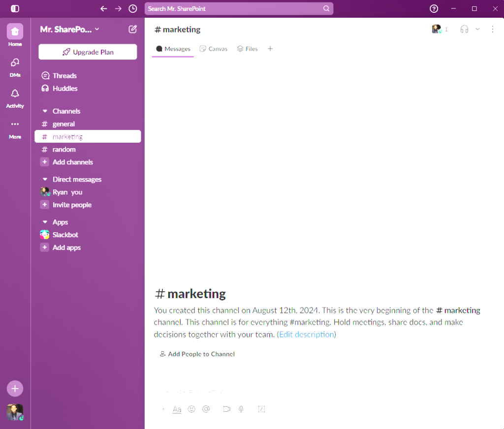Click the Upgrade Plan button
Screen dimensions: 504x429
pos(88,52)
